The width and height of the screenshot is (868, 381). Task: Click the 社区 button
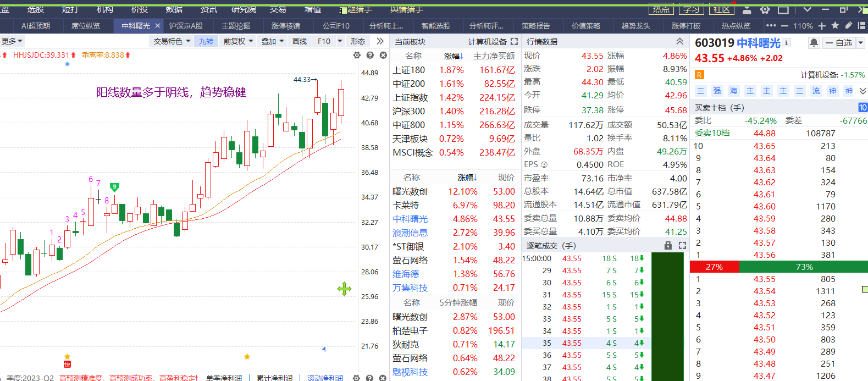point(722,9)
